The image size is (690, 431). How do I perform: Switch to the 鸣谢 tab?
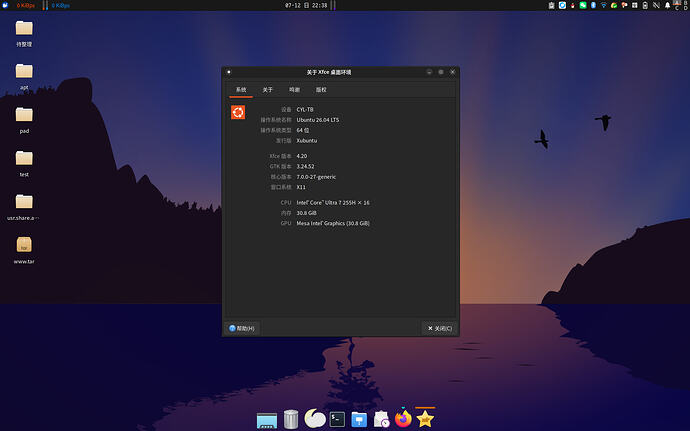294,90
